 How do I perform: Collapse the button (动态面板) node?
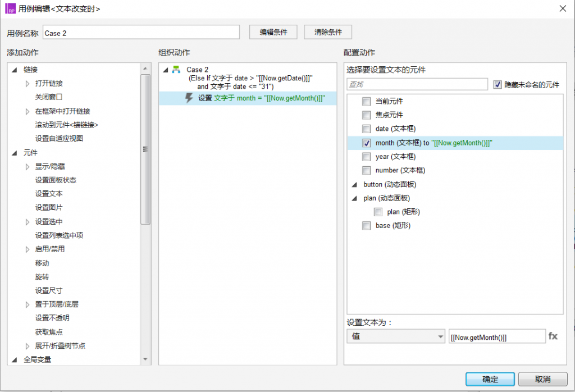354,184
